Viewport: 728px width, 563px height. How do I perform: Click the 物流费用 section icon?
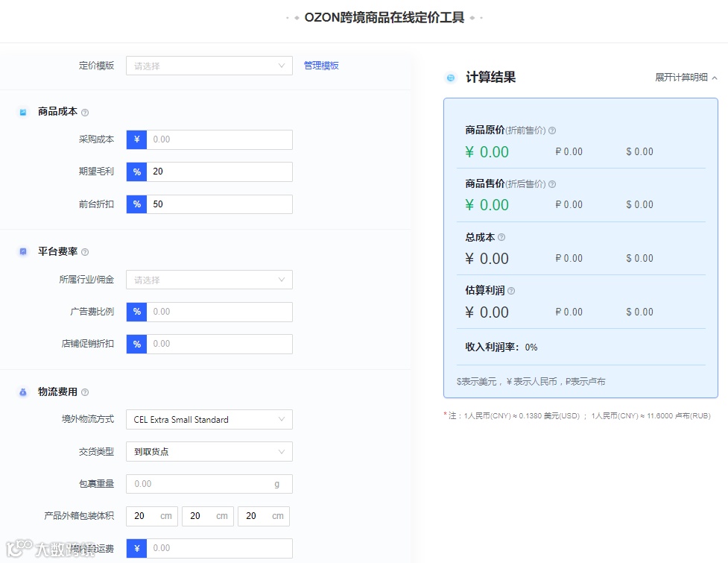(x=23, y=392)
